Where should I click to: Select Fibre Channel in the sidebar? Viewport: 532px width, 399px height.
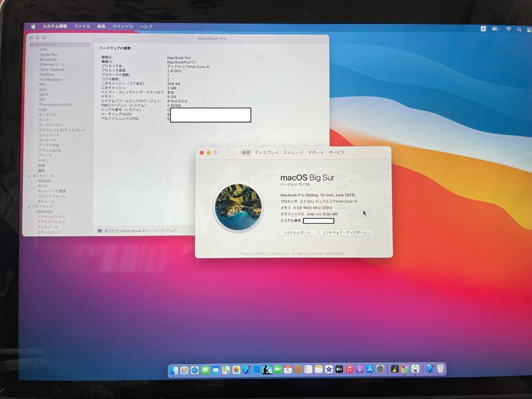(x=52, y=69)
